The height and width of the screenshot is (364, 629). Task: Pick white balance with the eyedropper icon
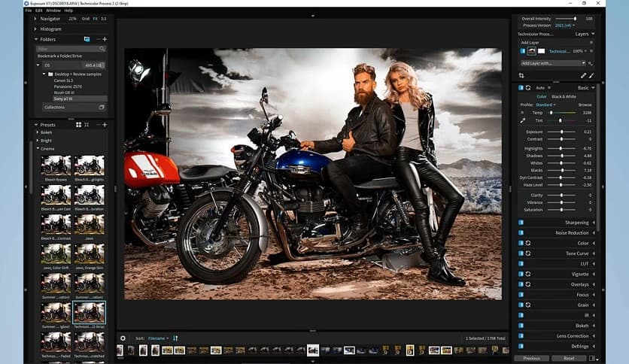click(x=523, y=120)
